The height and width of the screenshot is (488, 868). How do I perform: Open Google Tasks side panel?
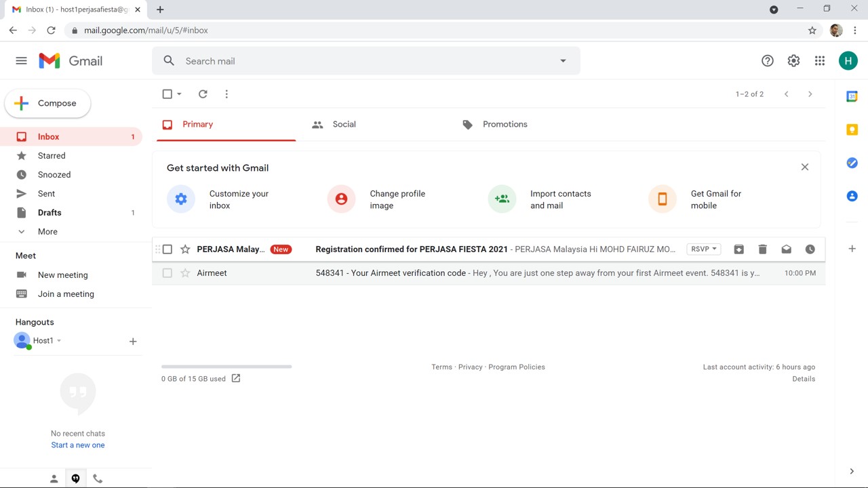click(x=852, y=163)
